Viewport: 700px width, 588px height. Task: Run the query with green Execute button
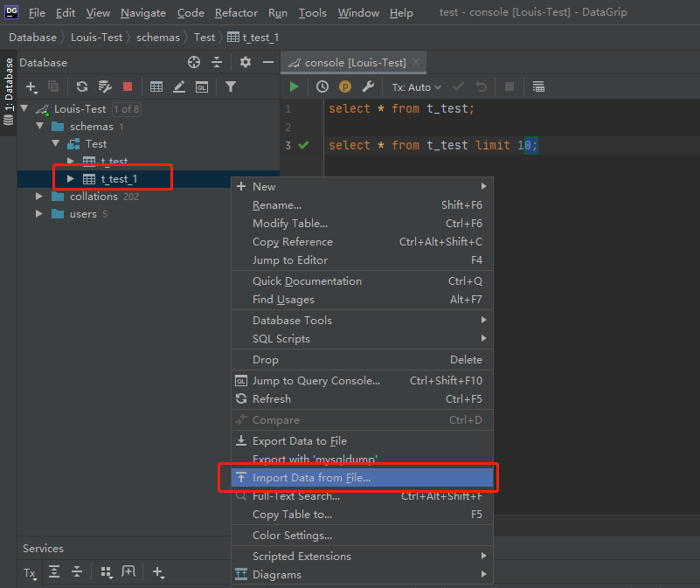(x=294, y=86)
